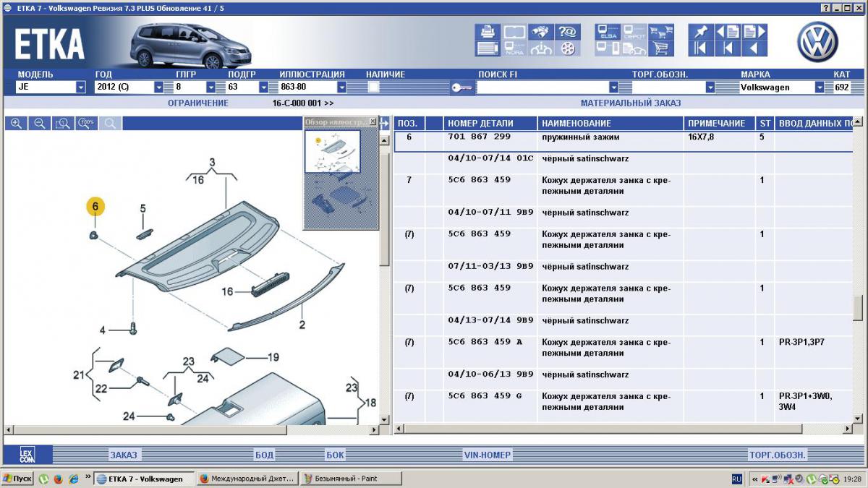Click ТОРГ.ОБОЗН. in the bottom bar
868x488 pixels.
click(777, 455)
